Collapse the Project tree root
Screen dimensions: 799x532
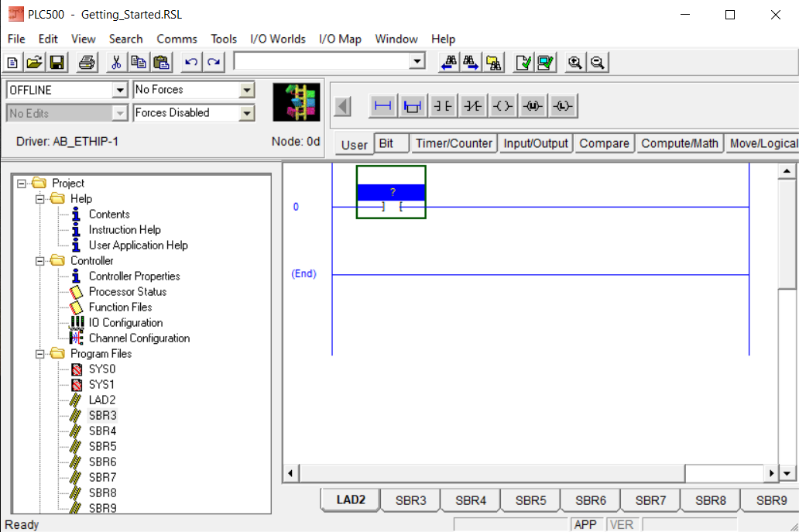[x=22, y=184]
